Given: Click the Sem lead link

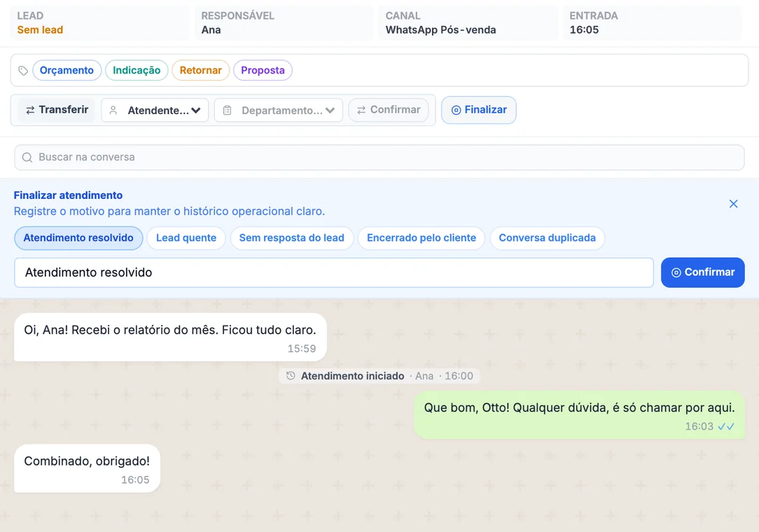Looking at the screenshot, I should 40,30.
